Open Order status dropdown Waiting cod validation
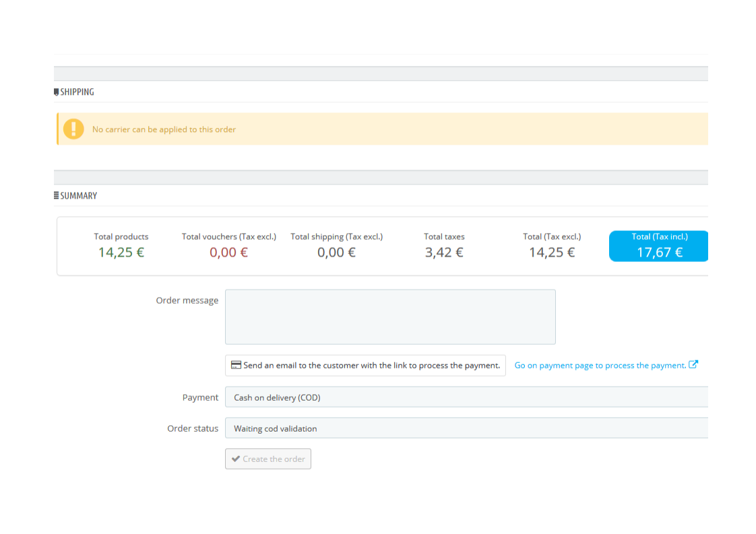 point(466,428)
